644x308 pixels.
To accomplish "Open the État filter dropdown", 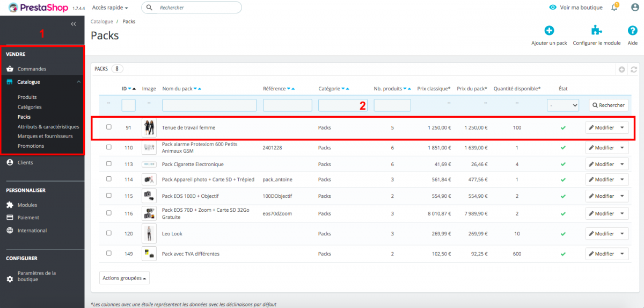I will tap(563, 105).
